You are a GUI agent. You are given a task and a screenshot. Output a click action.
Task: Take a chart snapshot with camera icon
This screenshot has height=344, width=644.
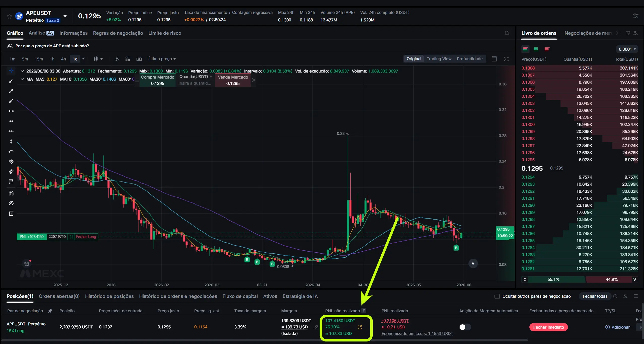coord(139,59)
